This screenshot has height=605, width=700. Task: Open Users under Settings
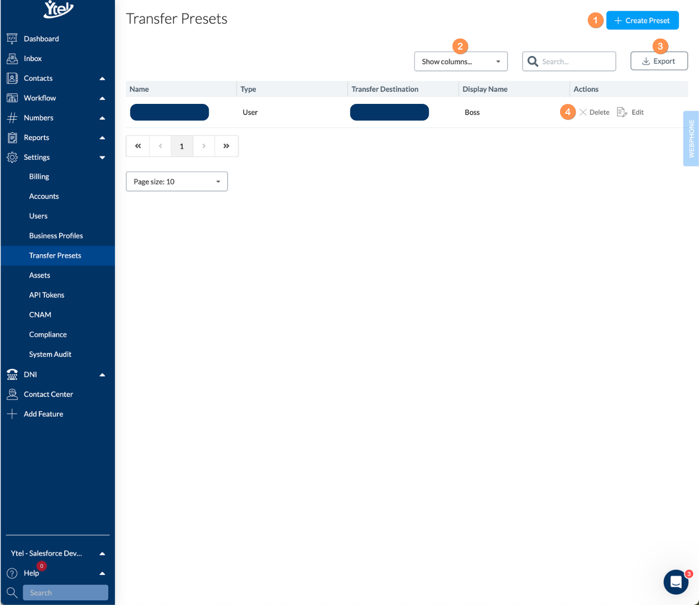38,216
